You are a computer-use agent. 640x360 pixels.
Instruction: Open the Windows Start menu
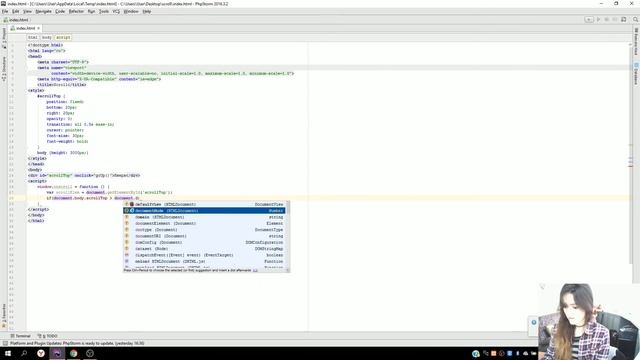click(8, 353)
